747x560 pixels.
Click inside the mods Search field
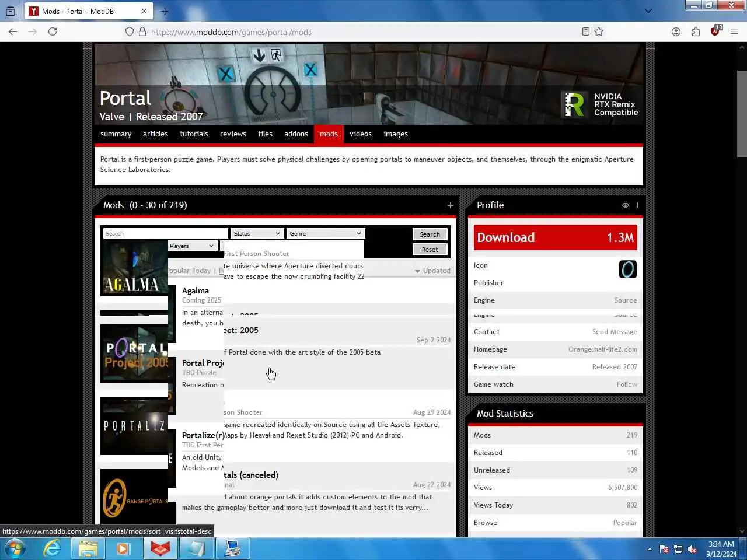pos(165,233)
